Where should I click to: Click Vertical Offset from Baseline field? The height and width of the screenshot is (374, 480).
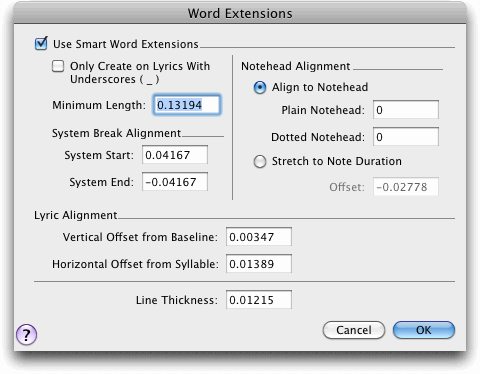(259, 237)
